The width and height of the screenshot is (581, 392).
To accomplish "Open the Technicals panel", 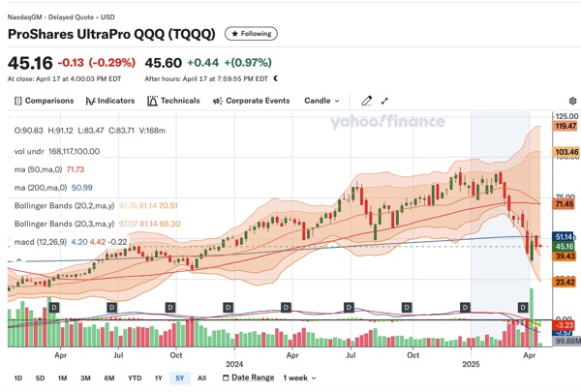I will click(173, 101).
